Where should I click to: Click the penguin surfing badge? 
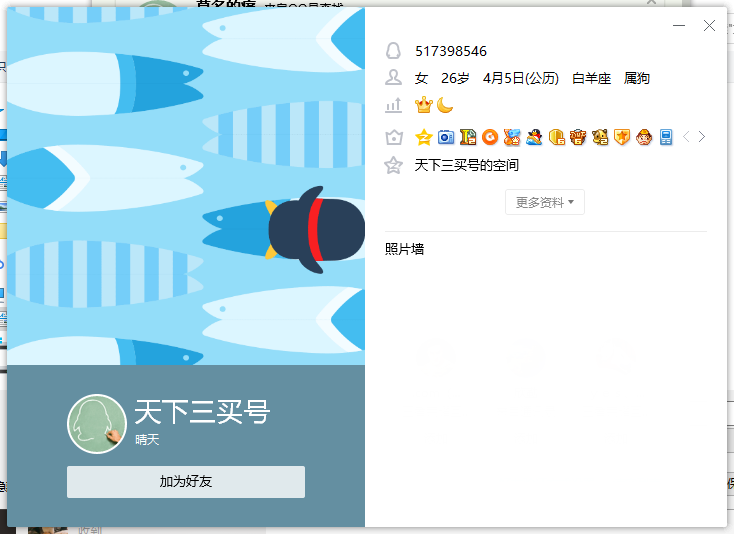click(534, 137)
